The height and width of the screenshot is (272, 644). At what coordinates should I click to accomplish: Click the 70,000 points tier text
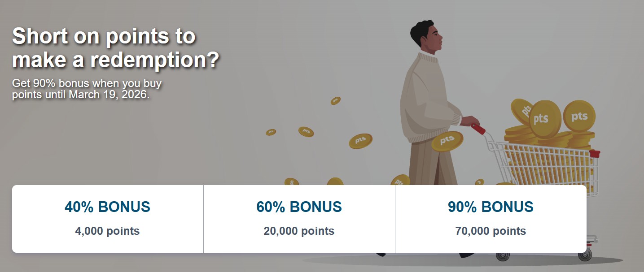click(491, 231)
